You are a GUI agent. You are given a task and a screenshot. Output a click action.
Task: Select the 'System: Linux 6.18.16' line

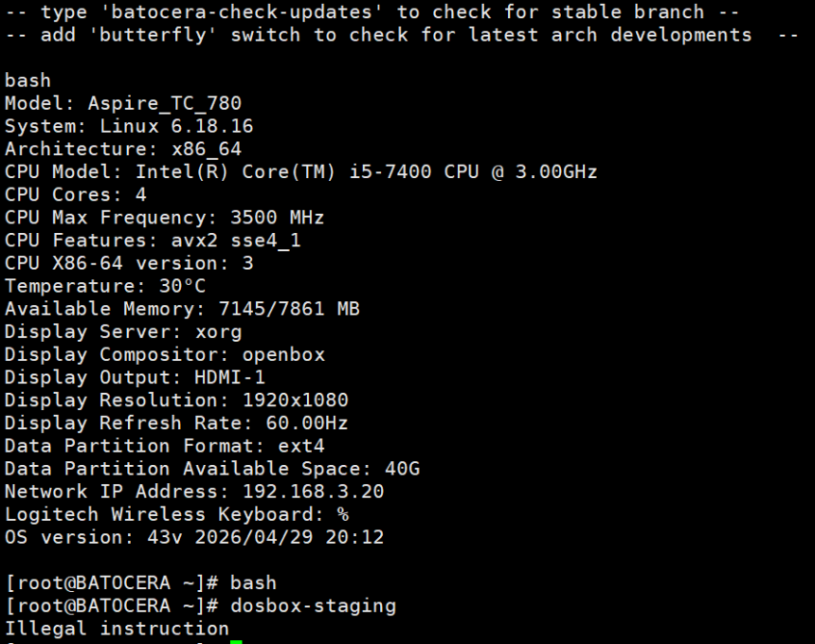pos(129,126)
